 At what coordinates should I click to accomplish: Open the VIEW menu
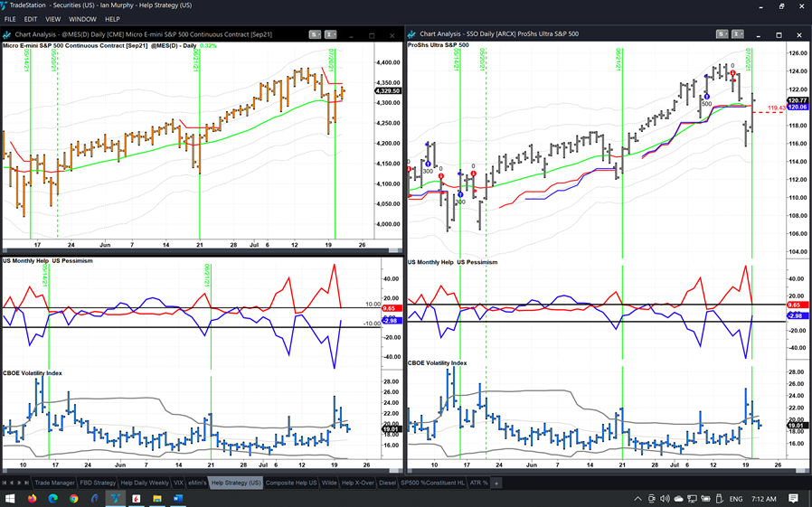[53, 19]
